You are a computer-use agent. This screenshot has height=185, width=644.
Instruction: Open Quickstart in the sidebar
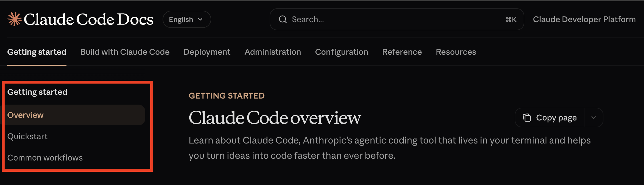pos(28,136)
